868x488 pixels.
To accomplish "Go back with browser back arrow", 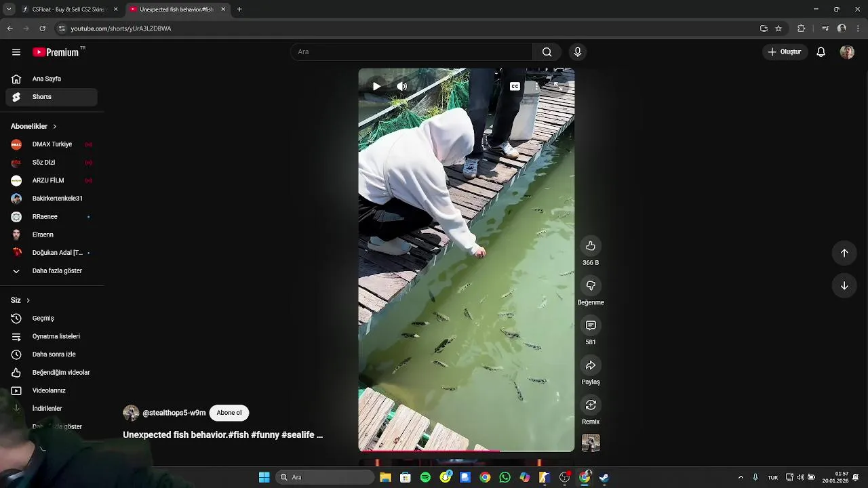I will click(9, 28).
